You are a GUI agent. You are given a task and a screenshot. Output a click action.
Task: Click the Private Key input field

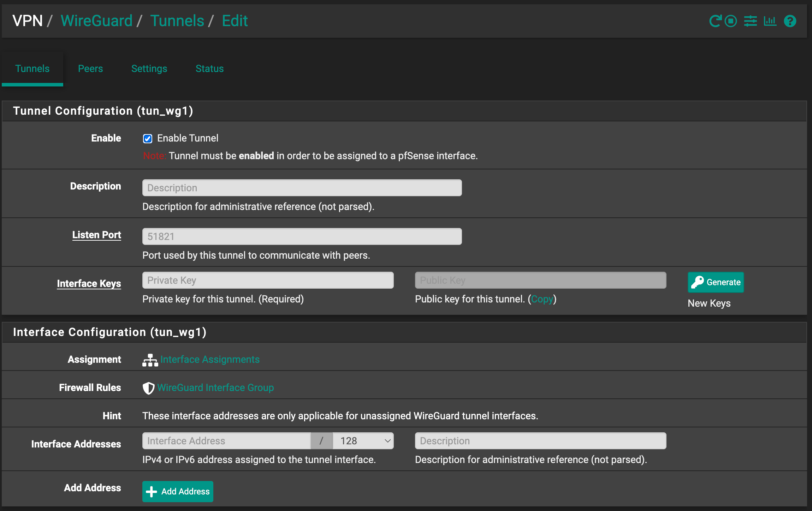[x=267, y=280]
